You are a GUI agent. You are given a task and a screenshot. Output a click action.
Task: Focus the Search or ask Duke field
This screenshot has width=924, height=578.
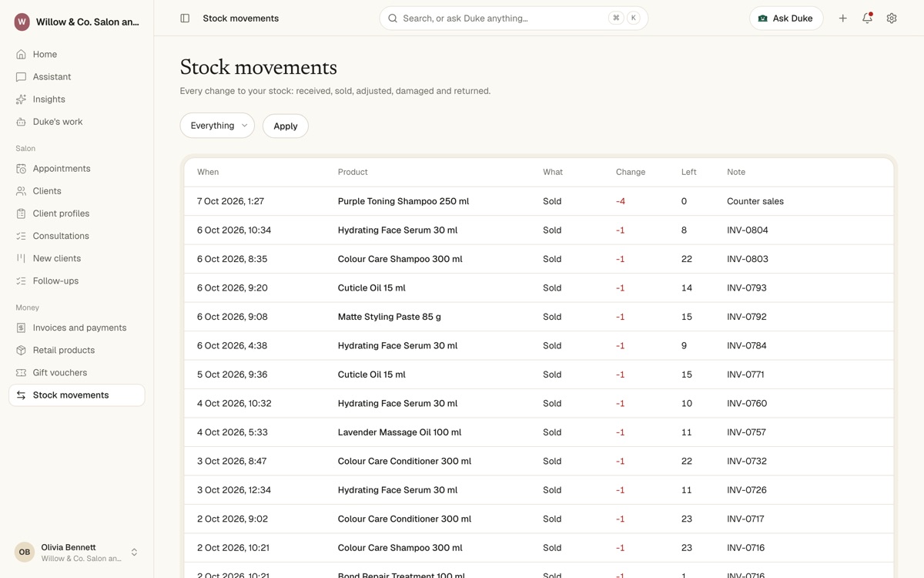click(514, 18)
